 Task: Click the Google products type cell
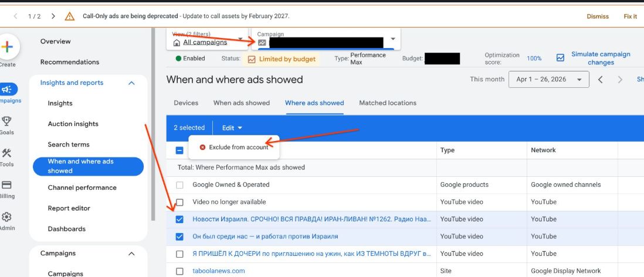tap(464, 185)
